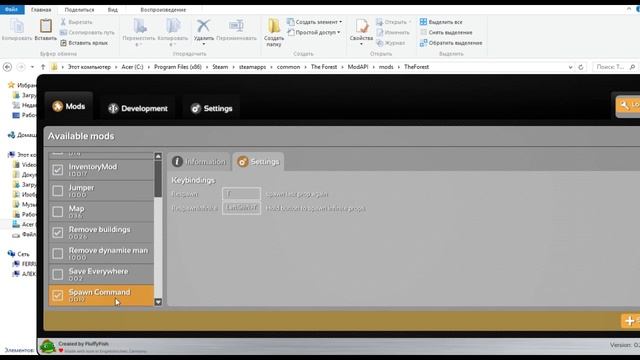Open the ModAPI Settings tab
This screenshot has height=360, width=640.
(211, 108)
